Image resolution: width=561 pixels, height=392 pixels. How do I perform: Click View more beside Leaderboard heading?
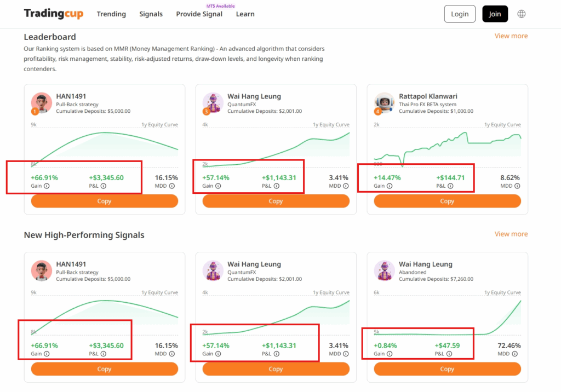(x=511, y=36)
